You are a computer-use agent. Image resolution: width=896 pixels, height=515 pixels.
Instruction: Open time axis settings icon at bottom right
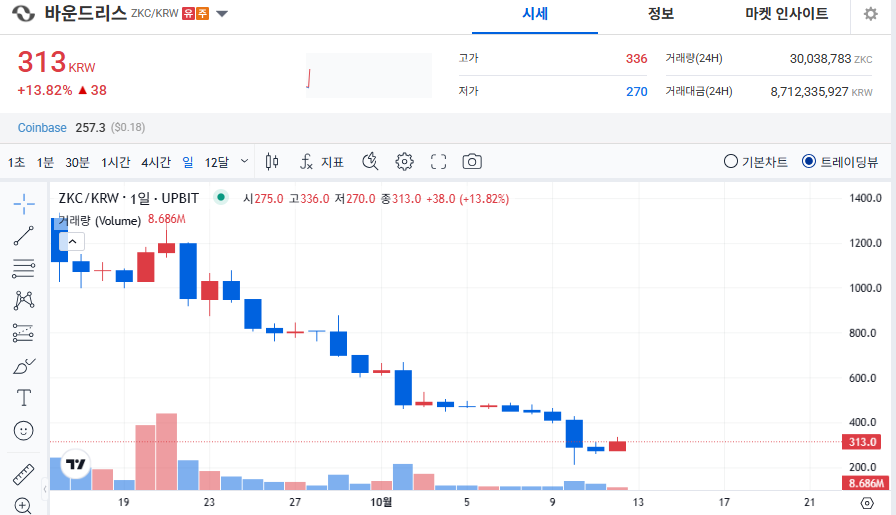click(867, 503)
